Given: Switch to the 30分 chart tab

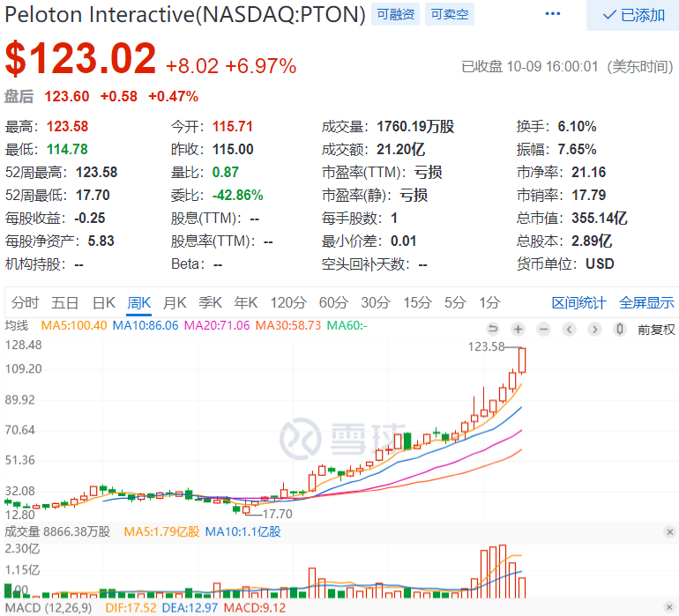Looking at the screenshot, I should point(376,302).
